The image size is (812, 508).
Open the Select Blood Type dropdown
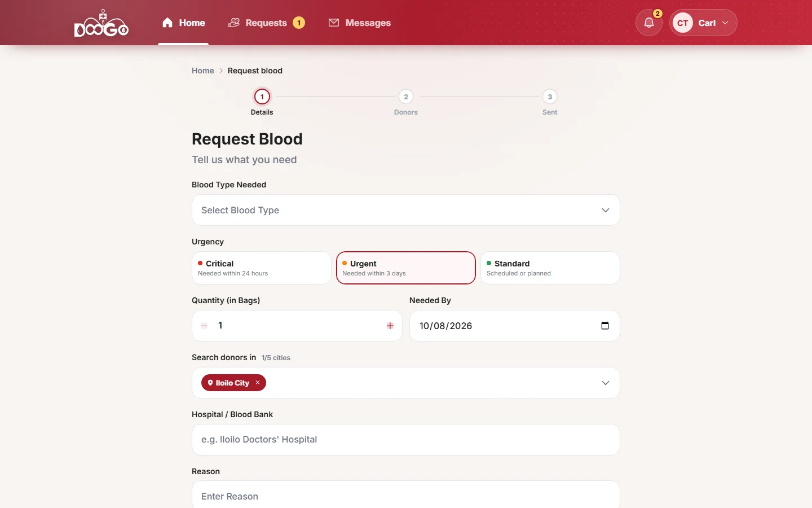(x=406, y=210)
